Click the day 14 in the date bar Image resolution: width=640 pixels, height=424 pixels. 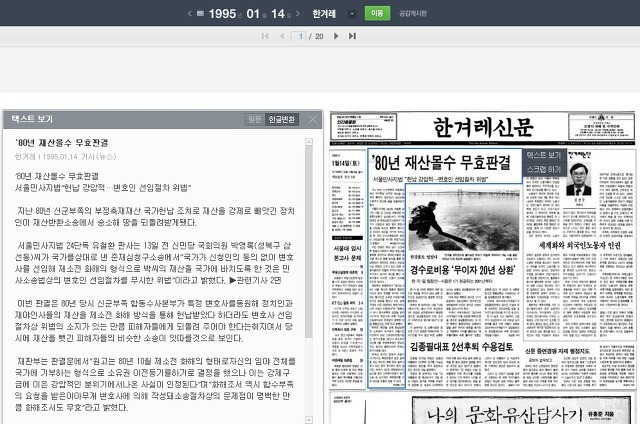click(x=278, y=13)
